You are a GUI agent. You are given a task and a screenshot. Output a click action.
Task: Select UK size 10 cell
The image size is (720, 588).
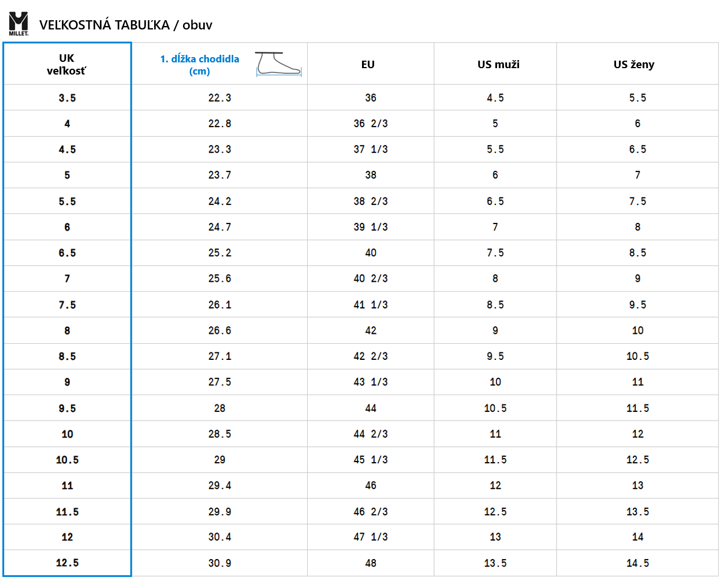pos(67,434)
